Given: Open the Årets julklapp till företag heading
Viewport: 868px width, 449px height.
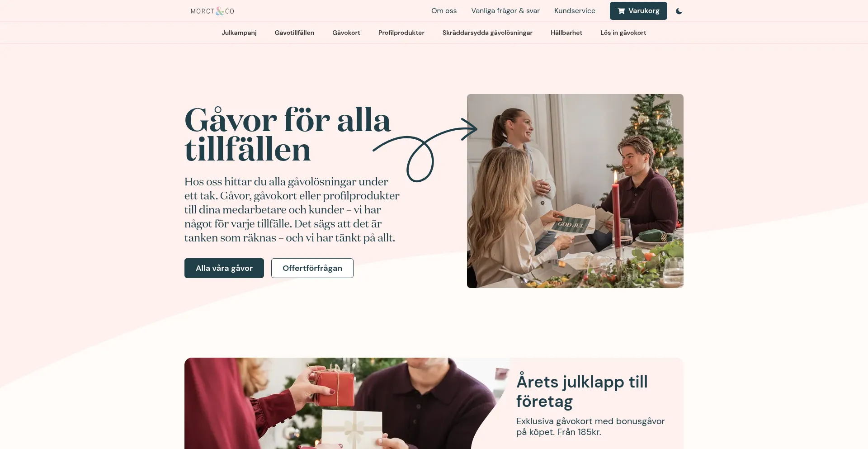Looking at the screenshot, I should (x=582, y=392).
